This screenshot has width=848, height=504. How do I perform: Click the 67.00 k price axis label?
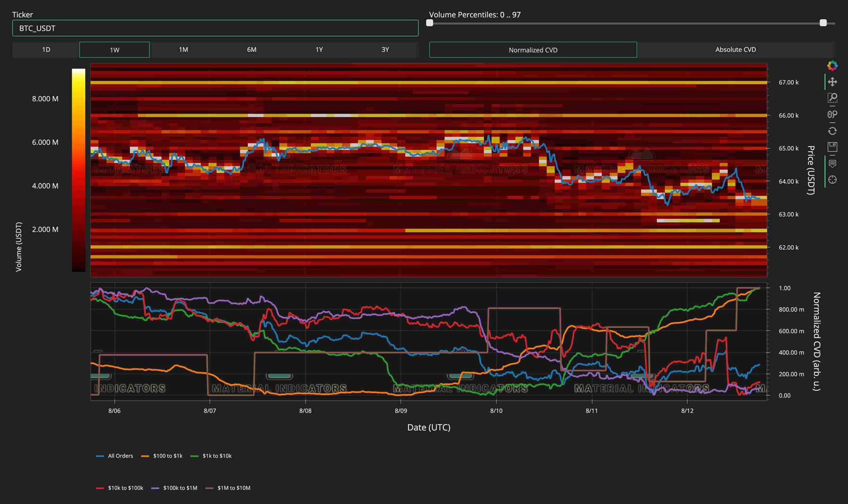click(789, 82)
